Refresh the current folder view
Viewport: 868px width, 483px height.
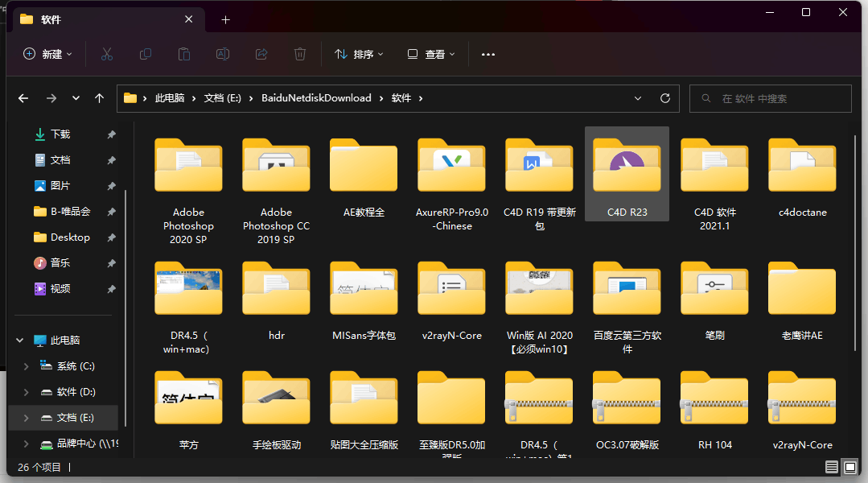pyautogui.click(x=665, y=98)
